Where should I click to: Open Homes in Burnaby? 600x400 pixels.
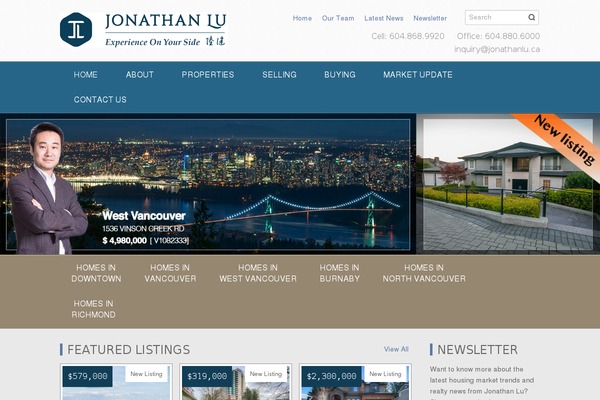tap(339, 273)
